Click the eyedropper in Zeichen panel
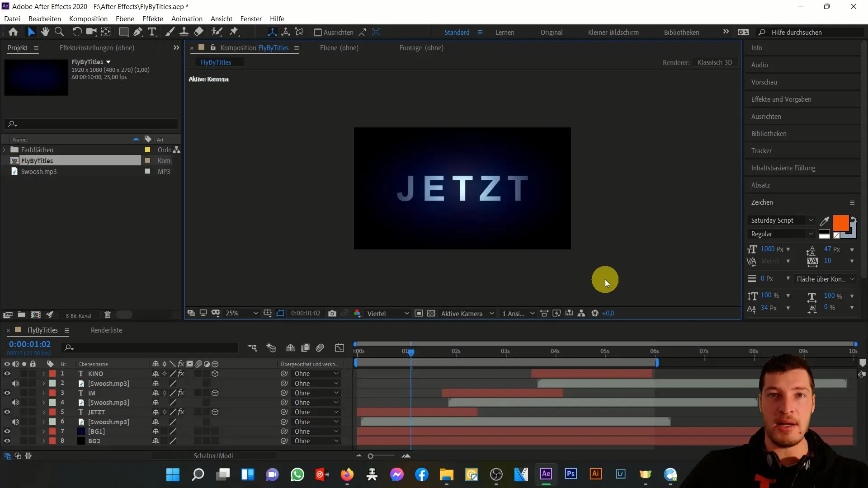 coord(825,221)
